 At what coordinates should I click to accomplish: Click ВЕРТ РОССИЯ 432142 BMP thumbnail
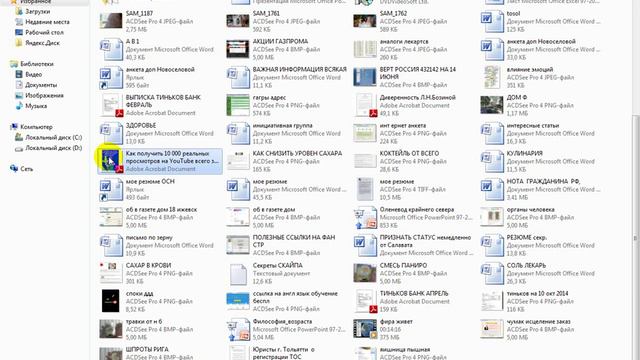tap(364, 78)
